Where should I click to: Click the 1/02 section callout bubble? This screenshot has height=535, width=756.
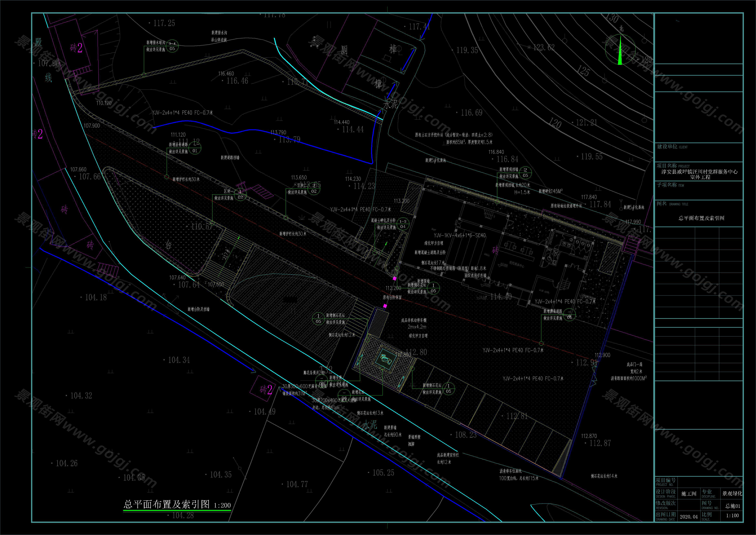[x=240, y=194]
